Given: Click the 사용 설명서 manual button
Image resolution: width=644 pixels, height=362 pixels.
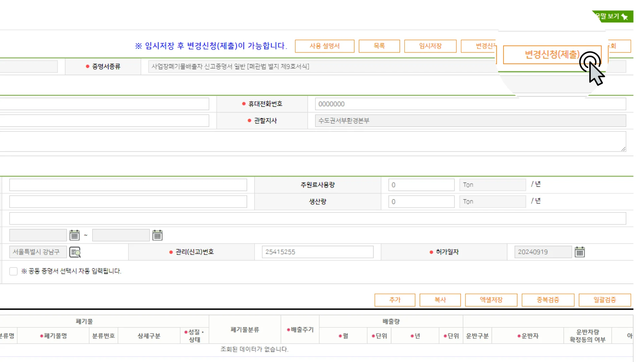Looking at the screenshot, I should click(324, 46).
